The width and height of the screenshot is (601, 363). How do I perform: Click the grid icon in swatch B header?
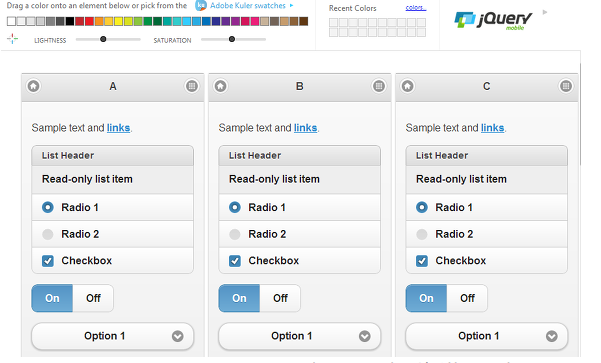pos(379,86)
